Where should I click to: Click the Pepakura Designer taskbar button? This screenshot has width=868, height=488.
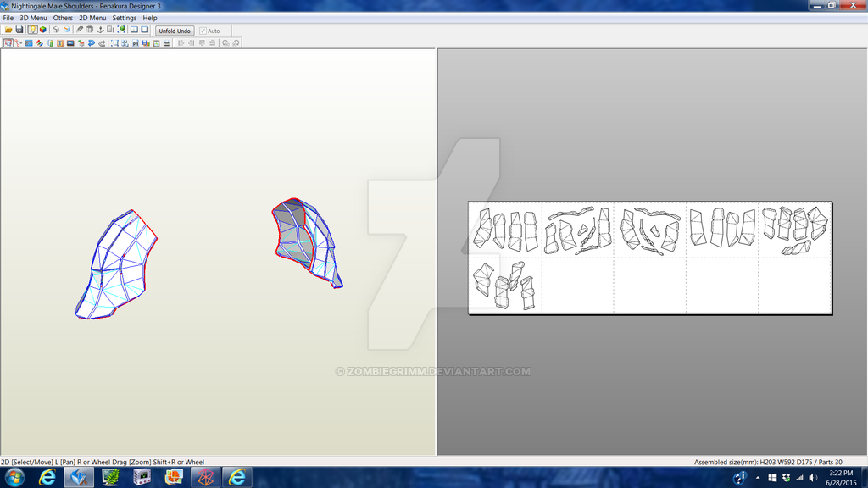[x=79, y=477]
